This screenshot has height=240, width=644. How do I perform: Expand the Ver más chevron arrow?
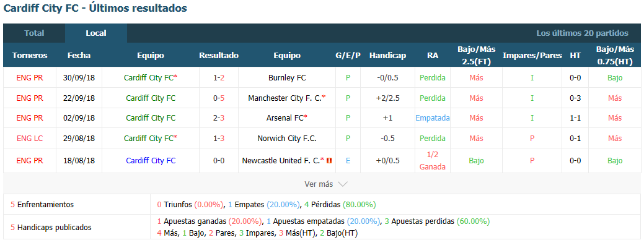tap(343, 184)
